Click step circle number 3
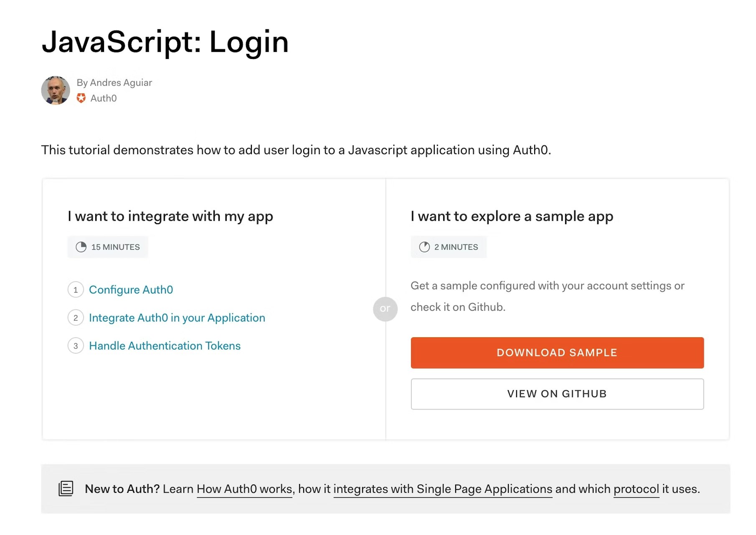The width and height of the screenshot is (756, 535). [x=76, y=346]
